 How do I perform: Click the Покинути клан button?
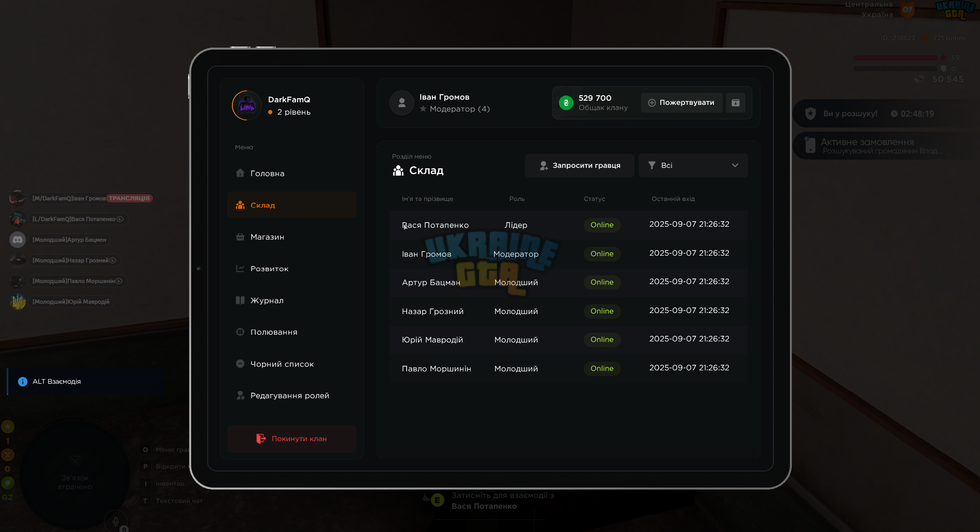pyautogui.click(x=292, y=439)
